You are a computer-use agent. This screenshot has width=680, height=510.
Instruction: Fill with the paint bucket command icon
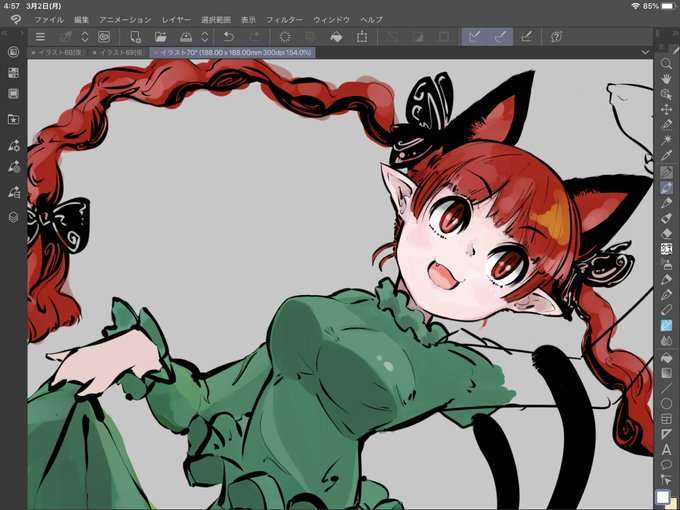(x=336, y=37)
